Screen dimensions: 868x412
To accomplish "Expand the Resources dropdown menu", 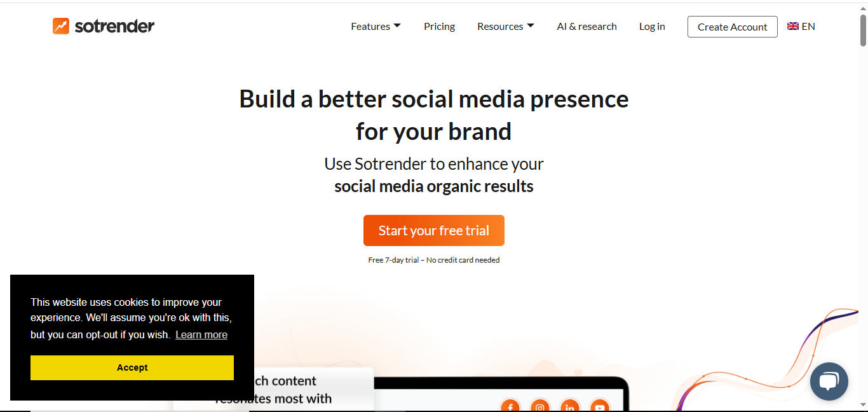I will pos(505,26).
